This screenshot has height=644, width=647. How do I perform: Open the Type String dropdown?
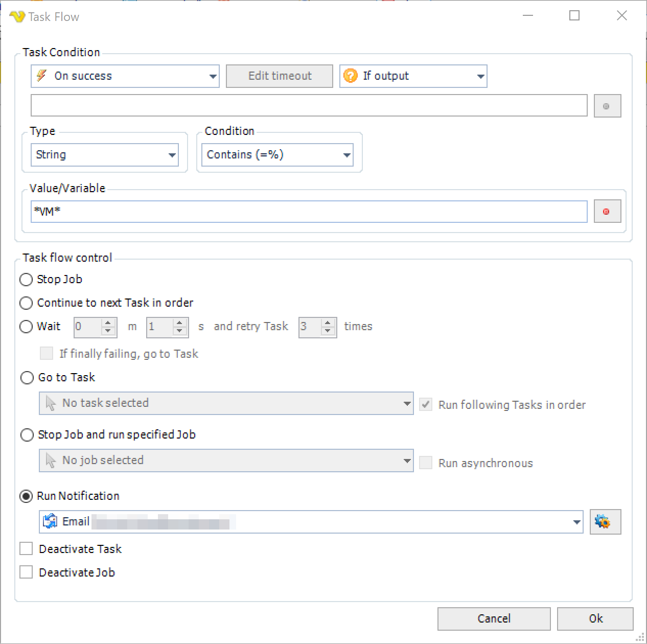coord(172,155)
